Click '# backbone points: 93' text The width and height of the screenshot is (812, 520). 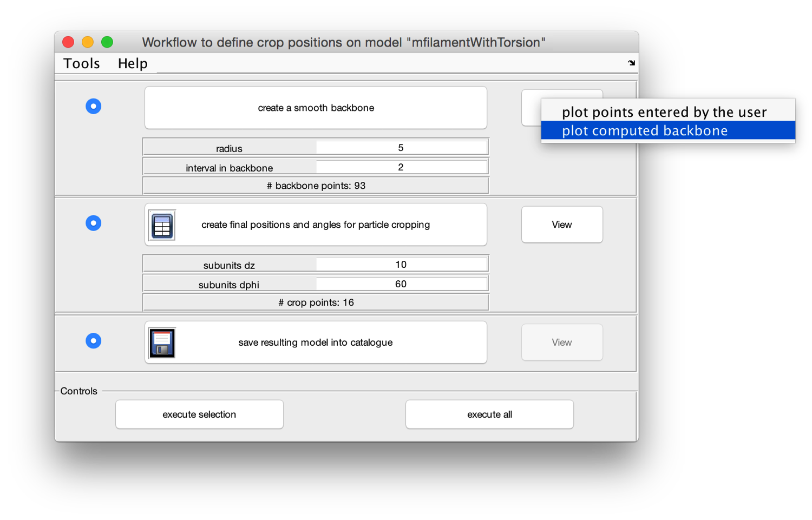(316, 186)
